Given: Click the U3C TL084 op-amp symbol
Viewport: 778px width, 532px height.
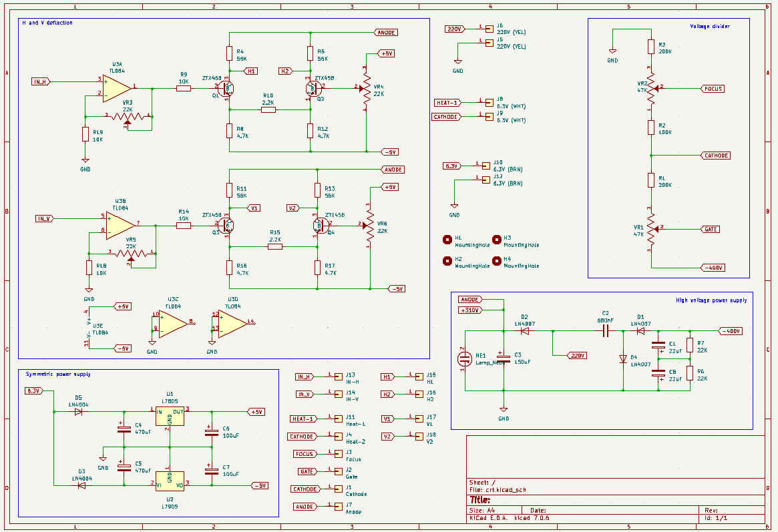Looking at the screenshot, I should 173,324.
